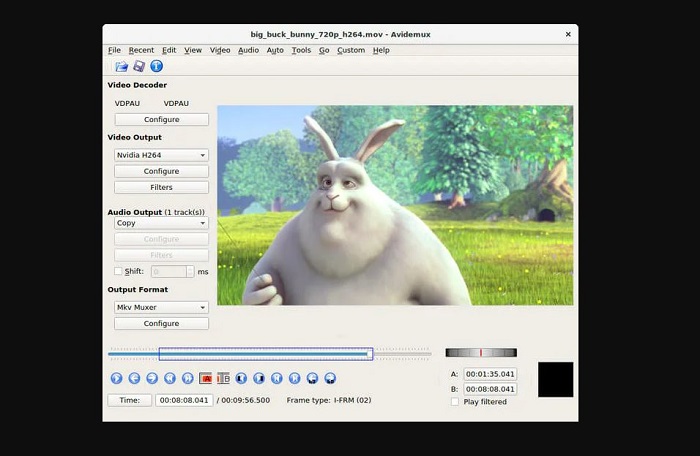Set selection start marker A icon
Image resolution: width=700 pixels, height=456 pixels.
coord(205,378)
